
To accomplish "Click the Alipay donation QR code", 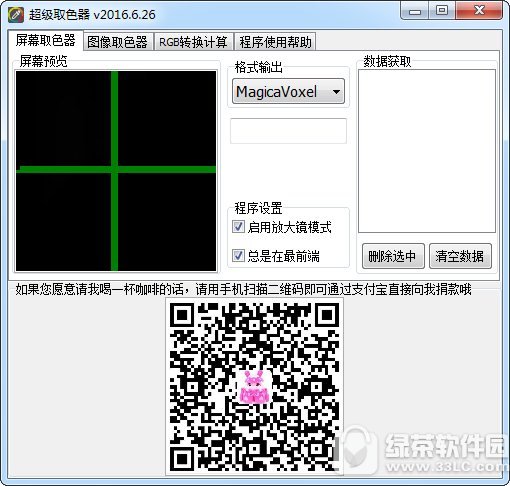I will point(254,387).
